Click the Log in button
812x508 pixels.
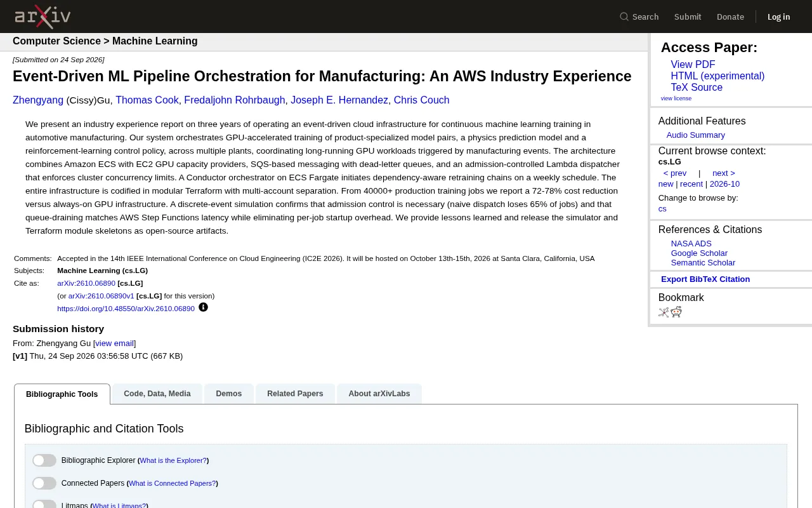point(779,17)
